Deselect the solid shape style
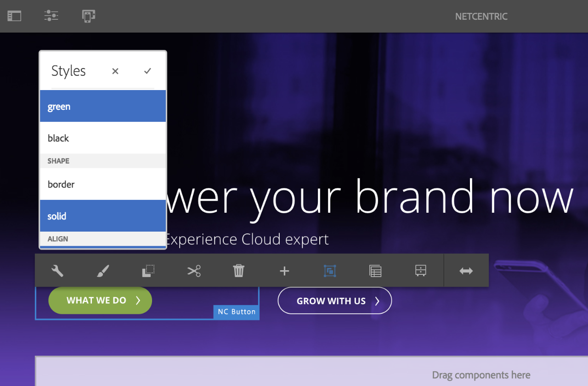Viewport: 588px width, 386px height. (x=103, y=216)
